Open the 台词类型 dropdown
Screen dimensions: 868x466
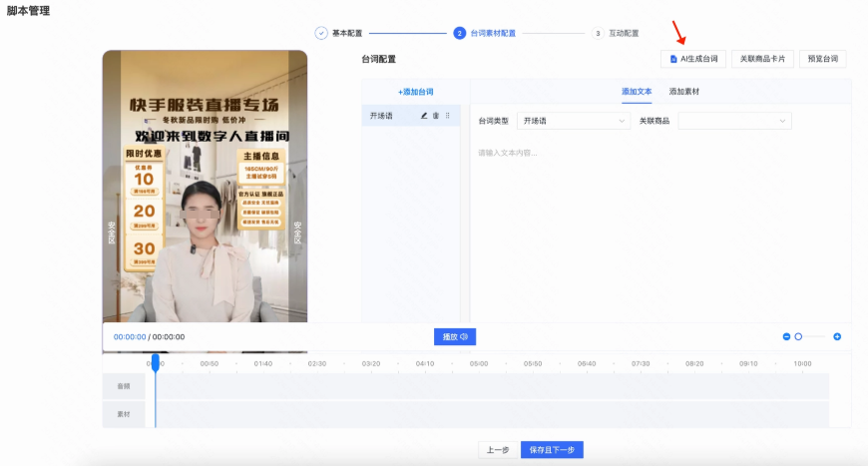pyautogui.click(x=574, y=121)
